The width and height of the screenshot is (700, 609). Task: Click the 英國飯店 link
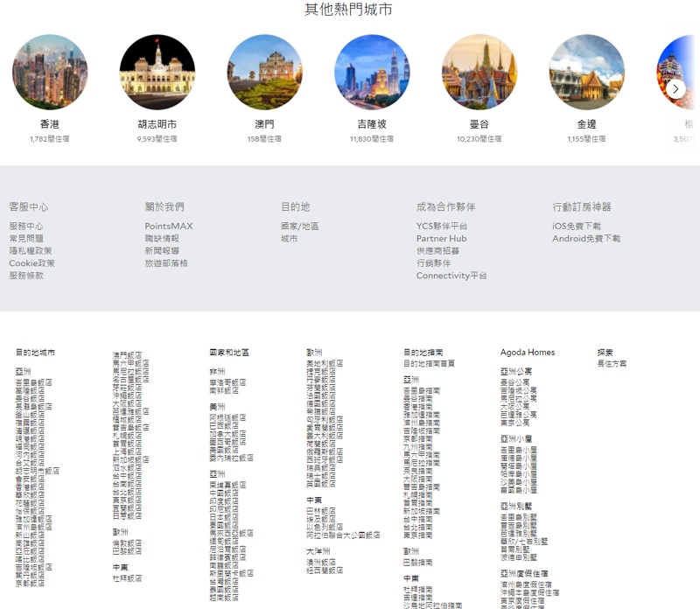coord(321,484)
